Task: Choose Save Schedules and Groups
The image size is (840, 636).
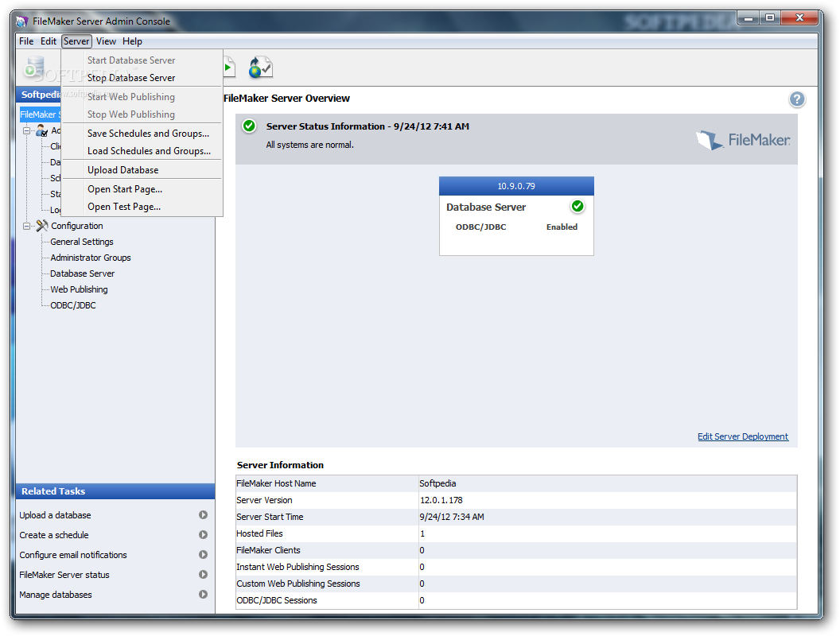Action: coord(142,134)
